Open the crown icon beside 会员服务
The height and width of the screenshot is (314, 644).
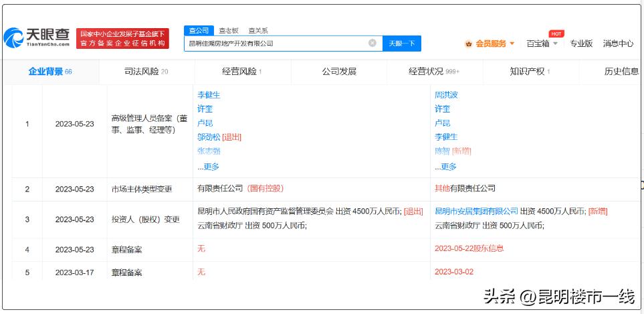468,44
